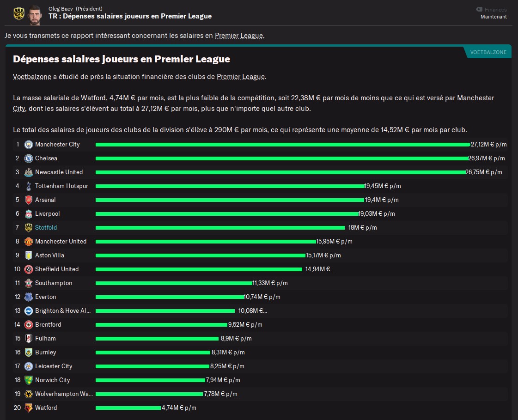Click the Liverpool badge icon
The width and height of the screenshot is (518, 420).
point(29,214)
